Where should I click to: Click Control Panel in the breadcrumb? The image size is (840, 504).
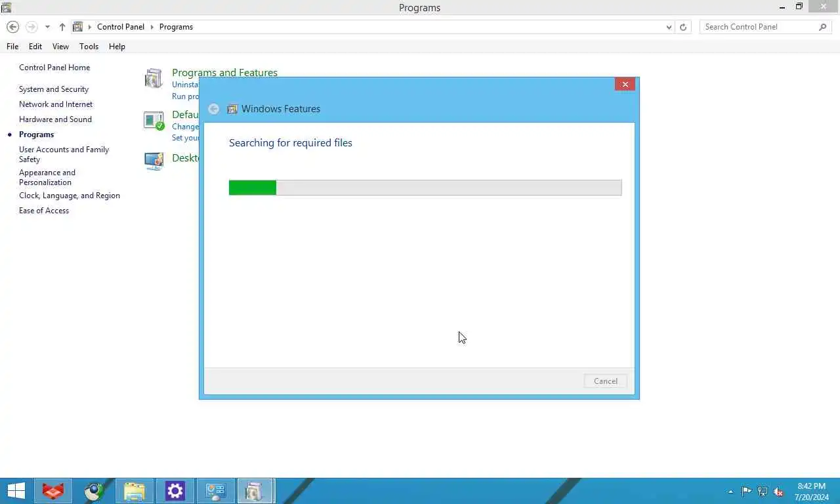tap(121, 27)
